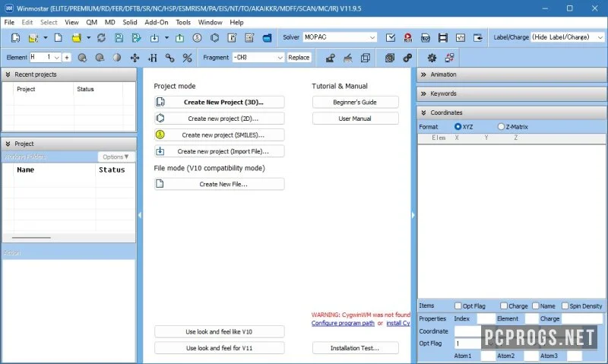Image resolution: width=608 pixels, height=364 pixels.
Task: Click the blue folder toolbar icon
Action: point(268,37)
